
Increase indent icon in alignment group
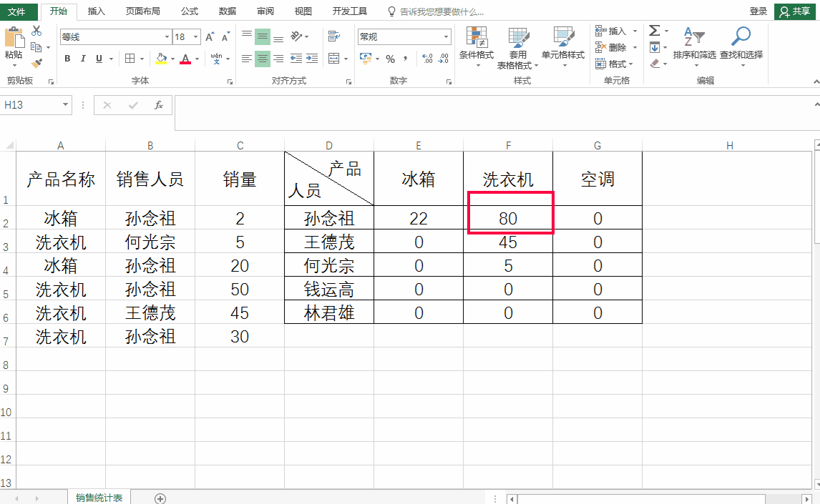click(x=312, y=59)
